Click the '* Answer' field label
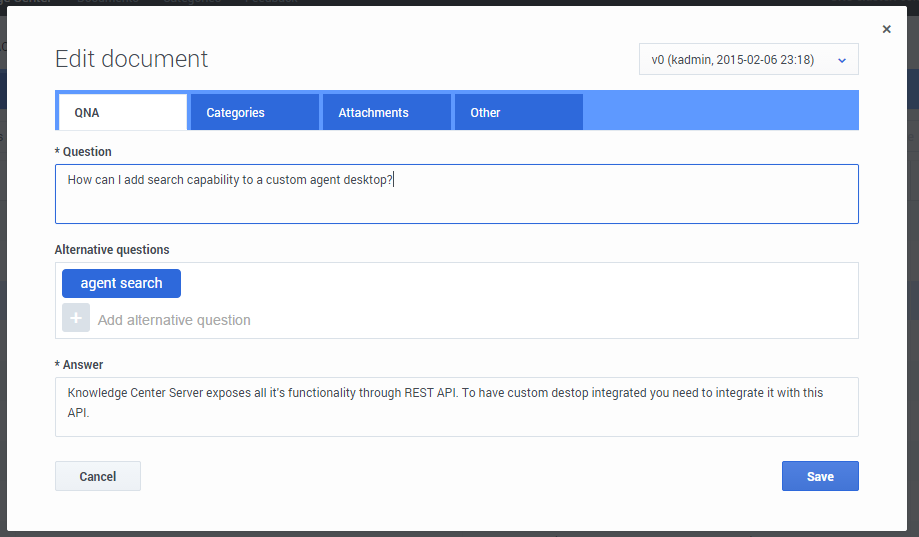This screenshot has height=537, width=919. pyautogui.click(x=79, y=365)
